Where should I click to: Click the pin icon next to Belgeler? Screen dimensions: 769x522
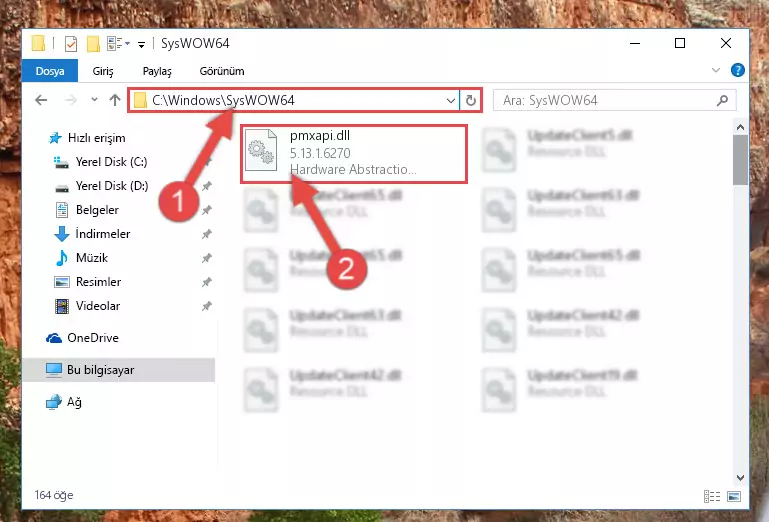click(207, 210)
